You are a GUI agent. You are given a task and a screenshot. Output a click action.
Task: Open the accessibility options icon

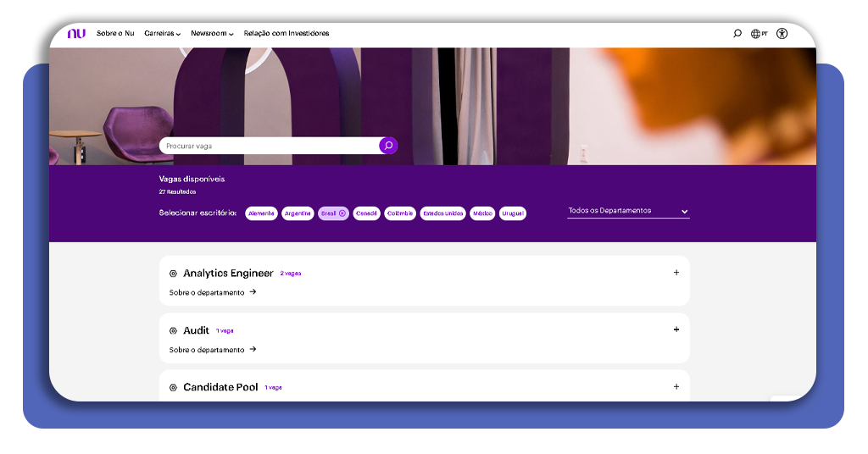(782, 34)
